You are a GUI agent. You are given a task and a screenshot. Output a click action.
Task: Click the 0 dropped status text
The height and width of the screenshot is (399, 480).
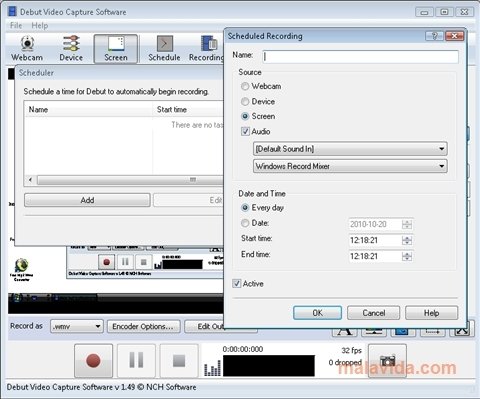(345, 362)
